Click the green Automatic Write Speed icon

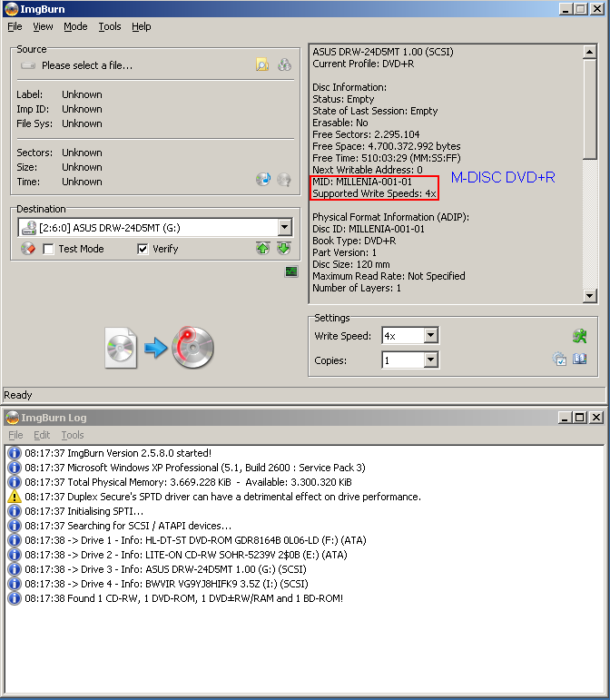pyautogui.click(x=580, y=336)
